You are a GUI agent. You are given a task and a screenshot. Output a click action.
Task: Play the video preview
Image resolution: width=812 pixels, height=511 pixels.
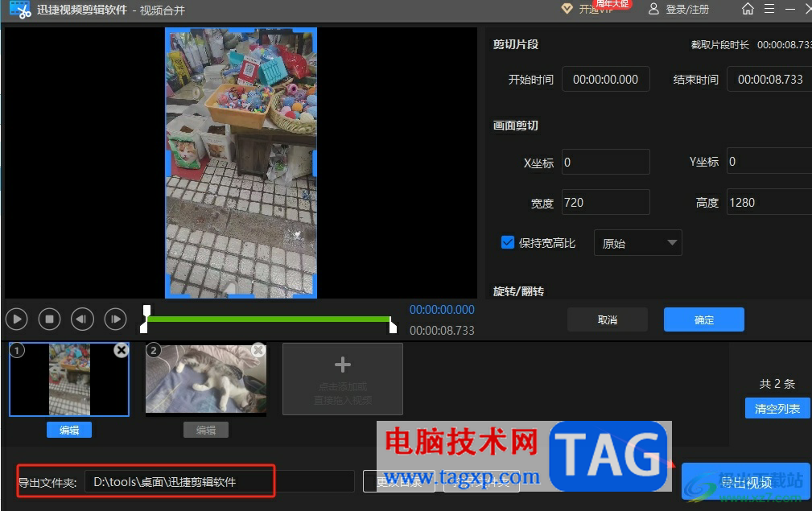click(x=17, y=319)
